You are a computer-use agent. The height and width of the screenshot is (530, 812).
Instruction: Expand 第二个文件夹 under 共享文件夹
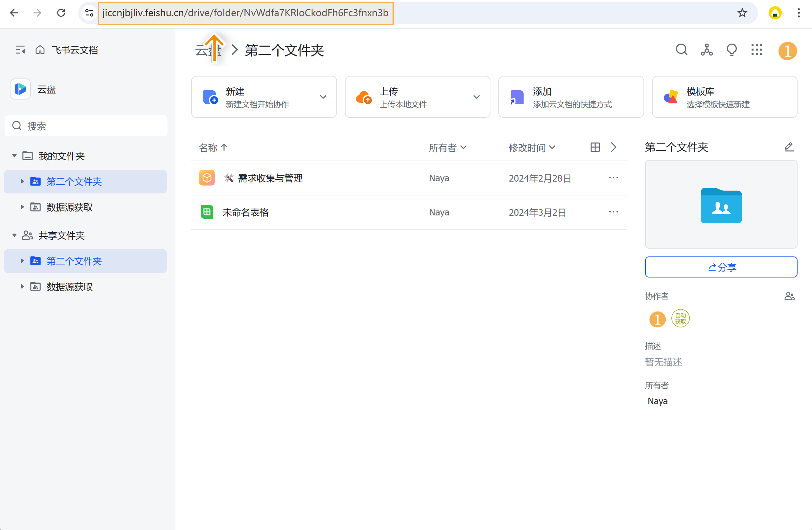coord(22,260)
